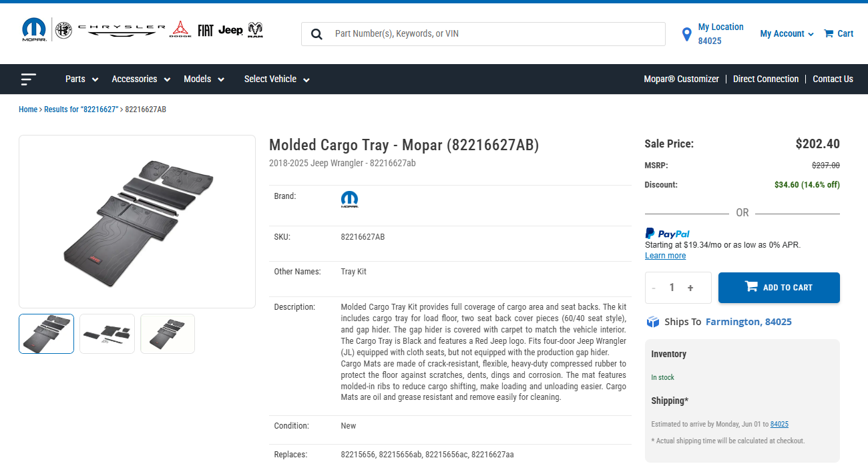868x468 pixels.
Task: Open Mopar Customizer menu item
Action: (681, 79)
